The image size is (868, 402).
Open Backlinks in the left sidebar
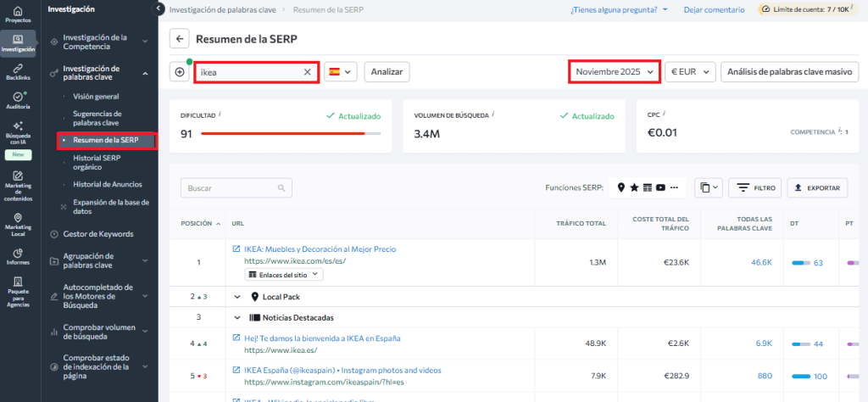(18, 71)
